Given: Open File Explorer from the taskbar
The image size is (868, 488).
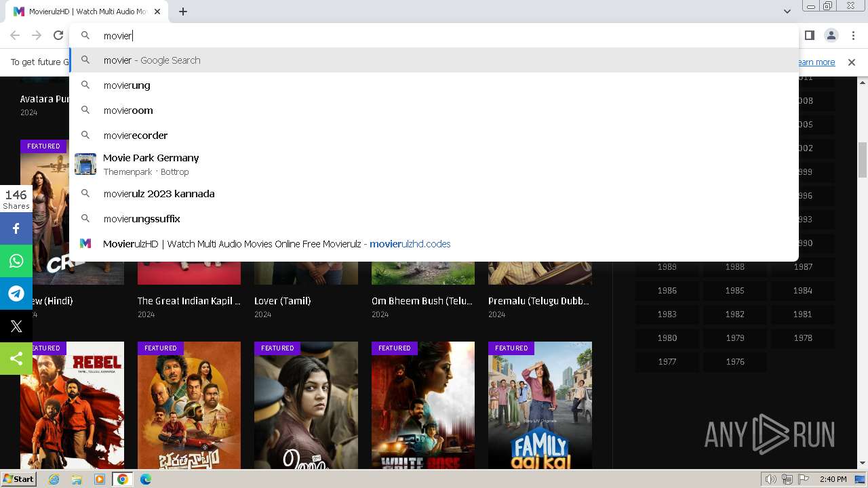Looking at the screenshot, I should tap(77, 479).
